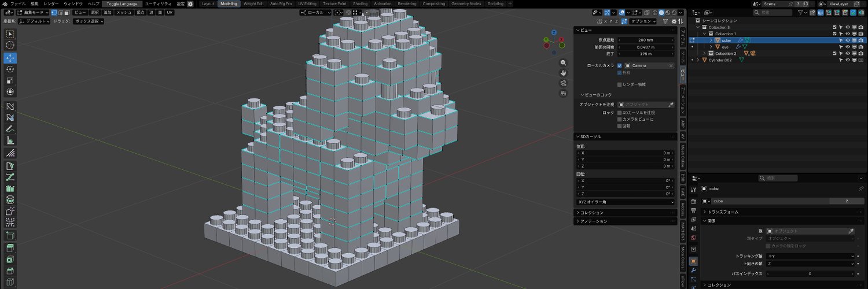The image size is (868, 289).
Task: Expand the アノテーション panel in sidebar
Action: [593, 221]
